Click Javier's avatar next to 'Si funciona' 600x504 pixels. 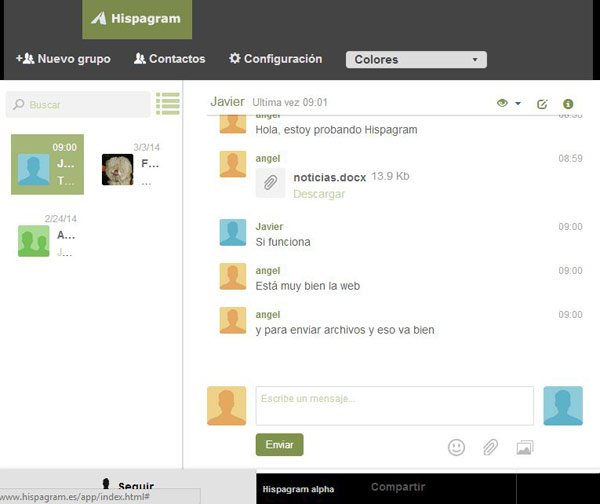(233, 232)
